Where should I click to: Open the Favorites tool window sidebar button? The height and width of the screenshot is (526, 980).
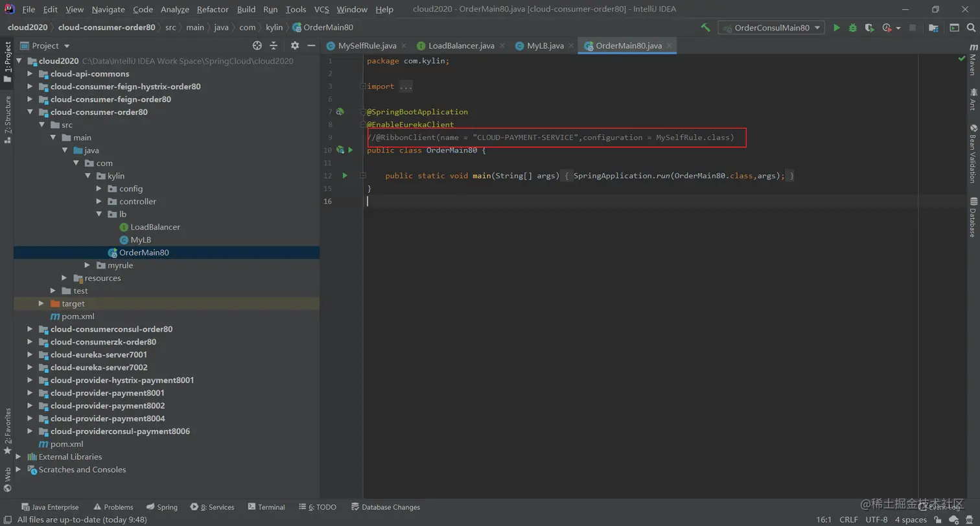(x=7, y=431)
